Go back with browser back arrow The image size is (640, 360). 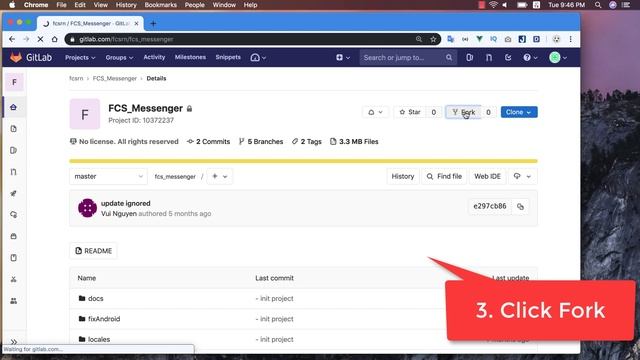pyautogui.click(x=12, y=39)
